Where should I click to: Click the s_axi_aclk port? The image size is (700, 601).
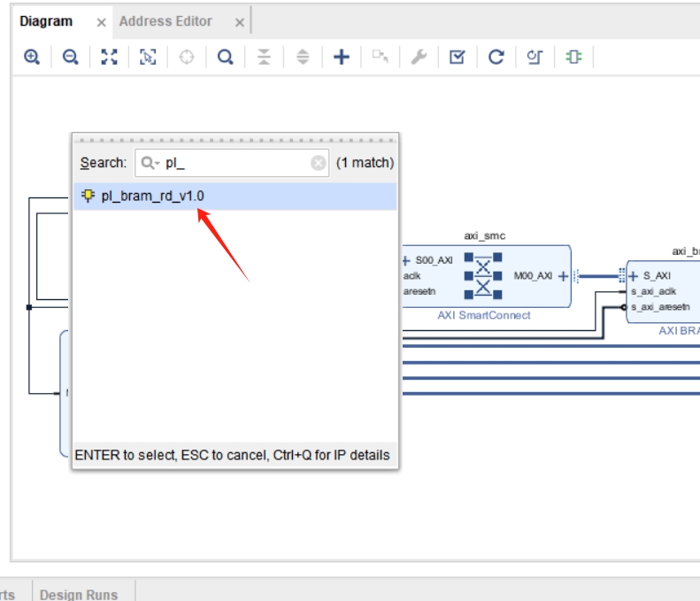click(654, 291)
